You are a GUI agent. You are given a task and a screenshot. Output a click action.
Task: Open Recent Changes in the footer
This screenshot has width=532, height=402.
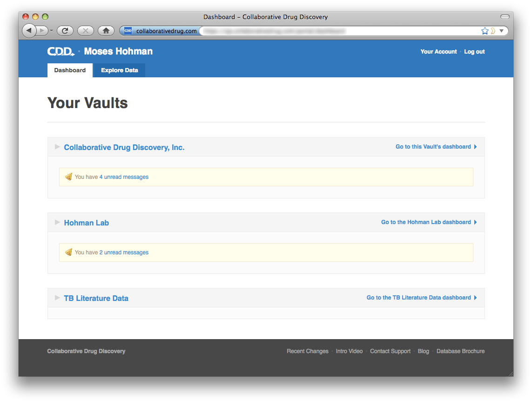point(307,351)
